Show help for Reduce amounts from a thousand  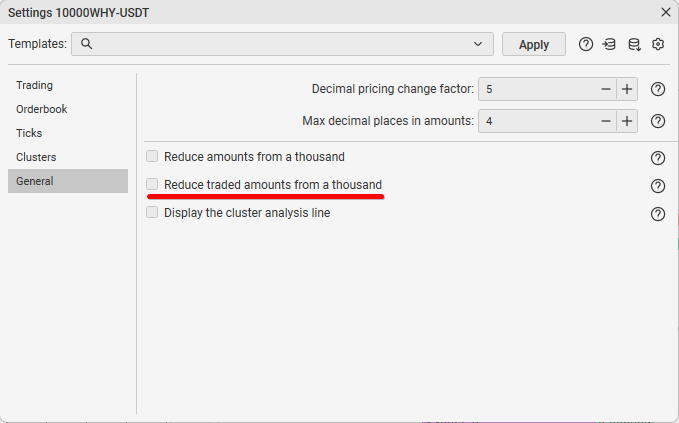[x=658, y=158]
